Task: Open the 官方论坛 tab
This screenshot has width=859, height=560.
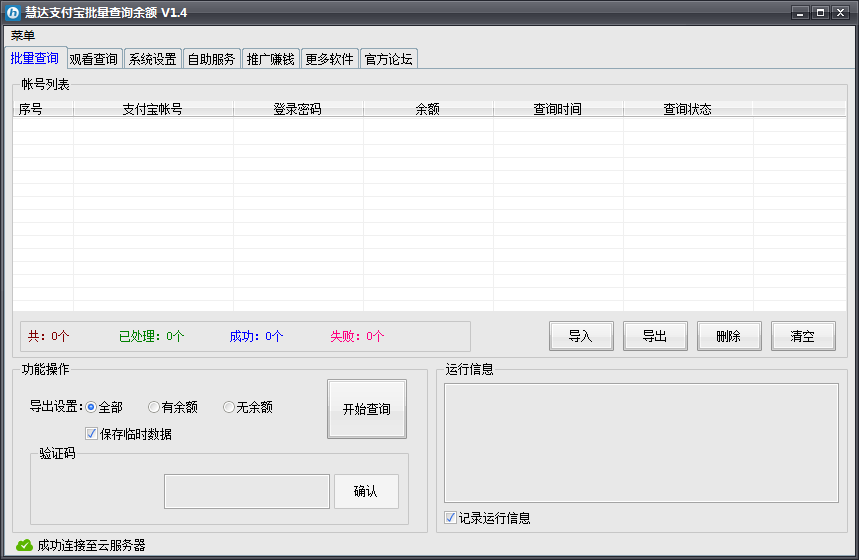Action: point(389,59)
